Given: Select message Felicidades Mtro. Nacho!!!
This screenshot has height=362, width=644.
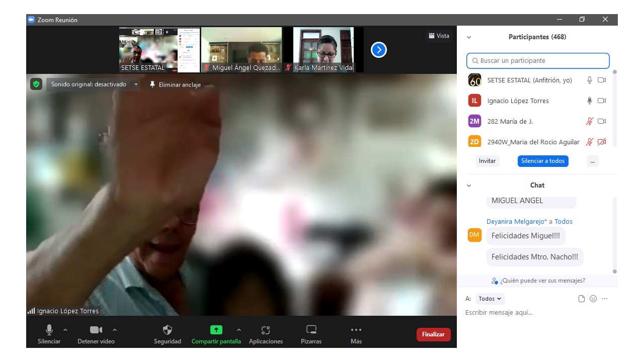Looking at the screenshot, I should (x=535, y=257).
